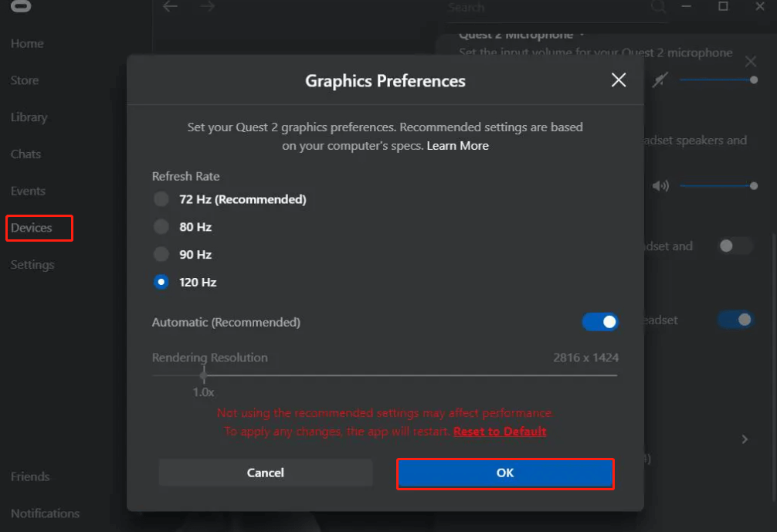Click Reset to Default link

coord(500,432)
